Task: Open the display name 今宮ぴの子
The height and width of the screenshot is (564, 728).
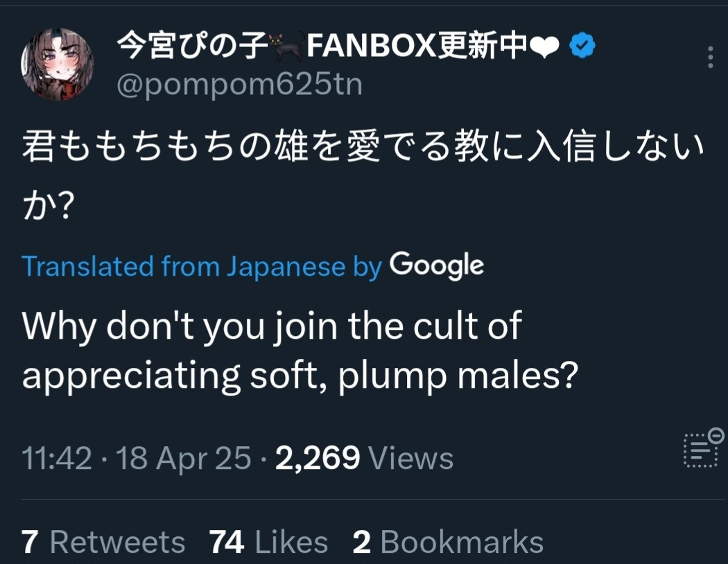Action: tap(192, 47)
